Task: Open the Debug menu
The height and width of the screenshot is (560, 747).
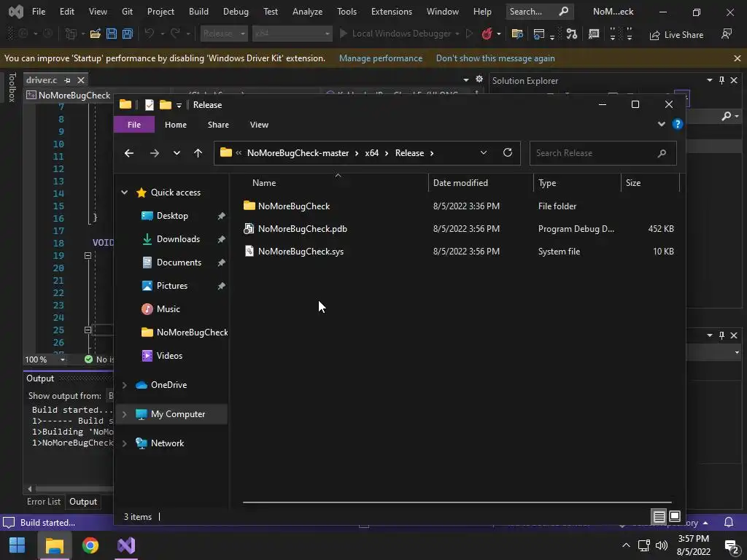Action: [x=236, y=12]
